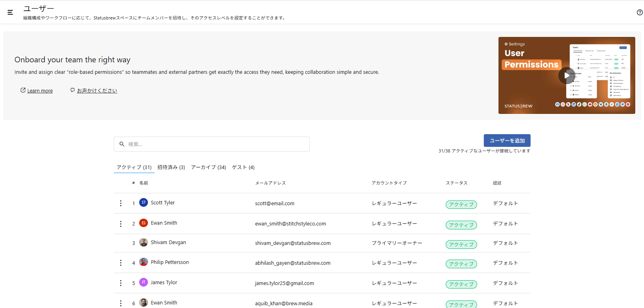The width and height of the screenshot is (644, 308).
Task: Select the name Shivam Devgan
Action: point(168,243)
